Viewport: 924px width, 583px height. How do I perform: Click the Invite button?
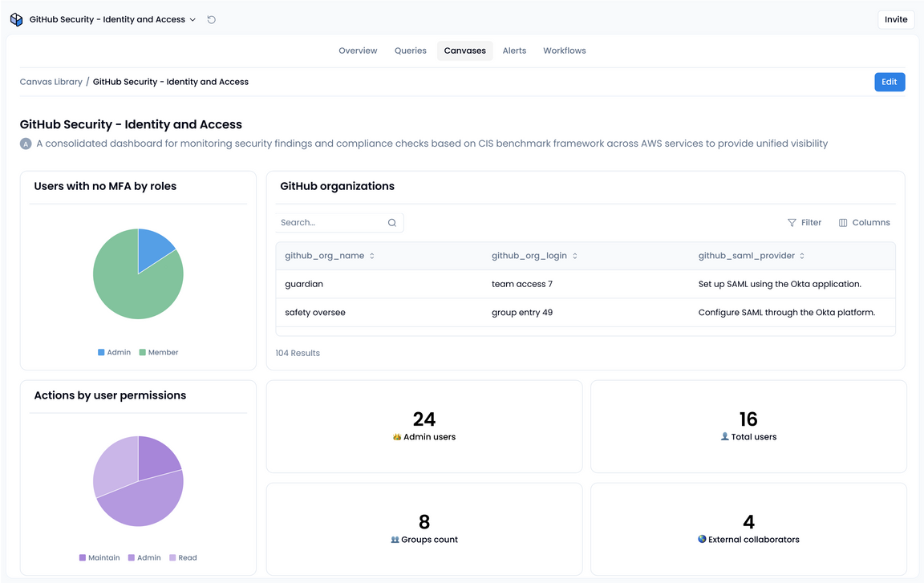point(896,19)
